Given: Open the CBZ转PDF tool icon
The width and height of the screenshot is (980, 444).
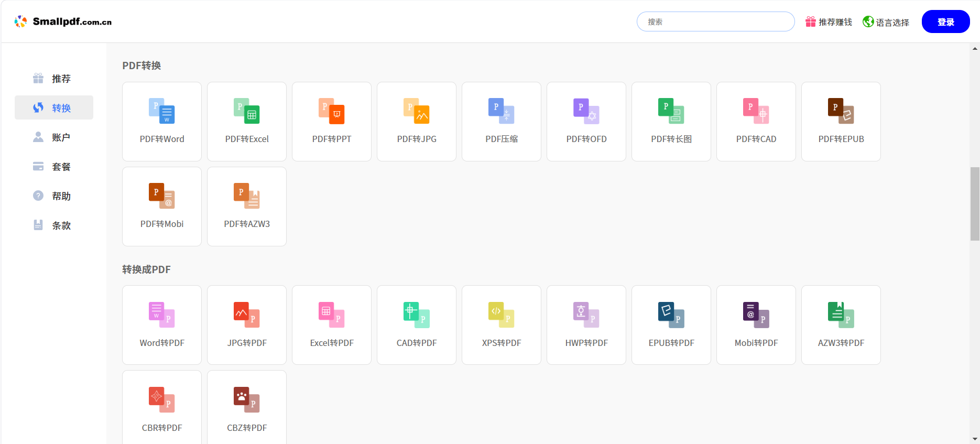Looking at the screenshot, I should 246,399.
